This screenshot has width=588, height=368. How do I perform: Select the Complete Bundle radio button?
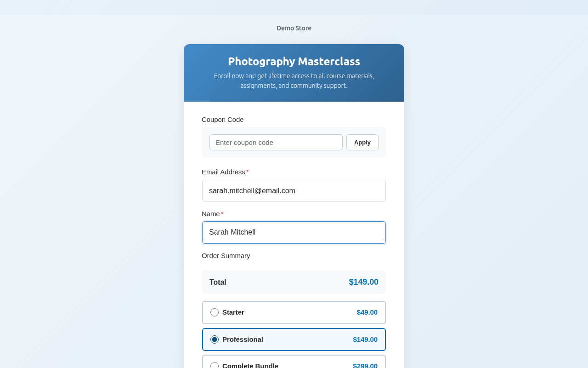[215, 365]
